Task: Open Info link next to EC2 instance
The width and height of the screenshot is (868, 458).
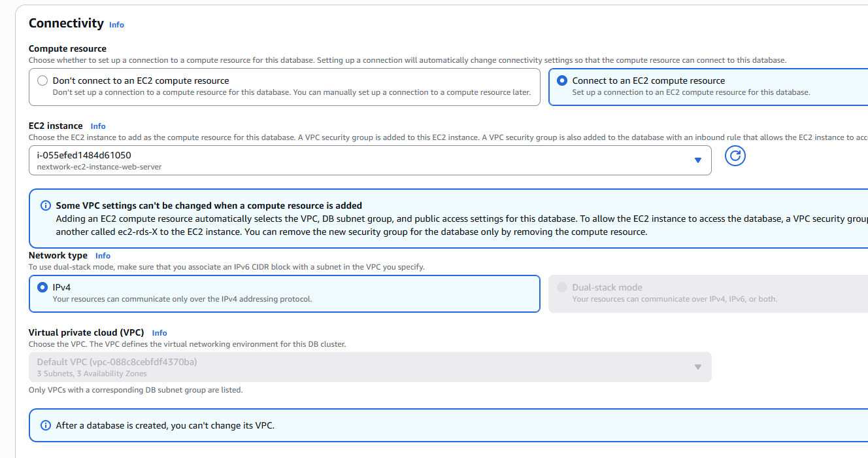Action: click(x=98, y=126)
